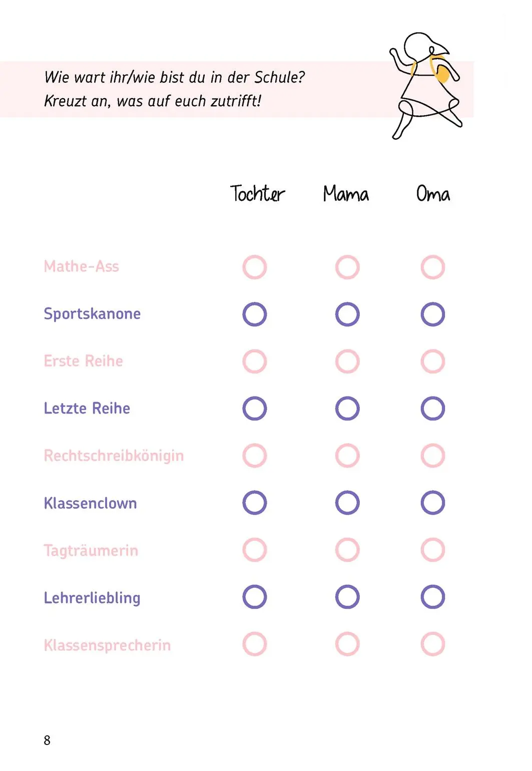Viewport: 532px width, 771px height.
Task: Select Tagträumerin circle for Tochter
Action: 255,550
